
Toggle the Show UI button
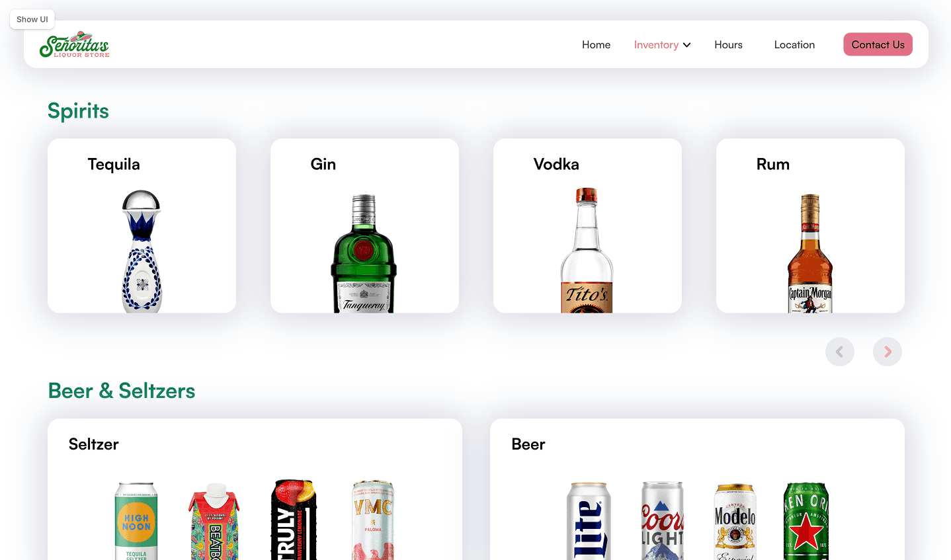click(x=32, y=19)
